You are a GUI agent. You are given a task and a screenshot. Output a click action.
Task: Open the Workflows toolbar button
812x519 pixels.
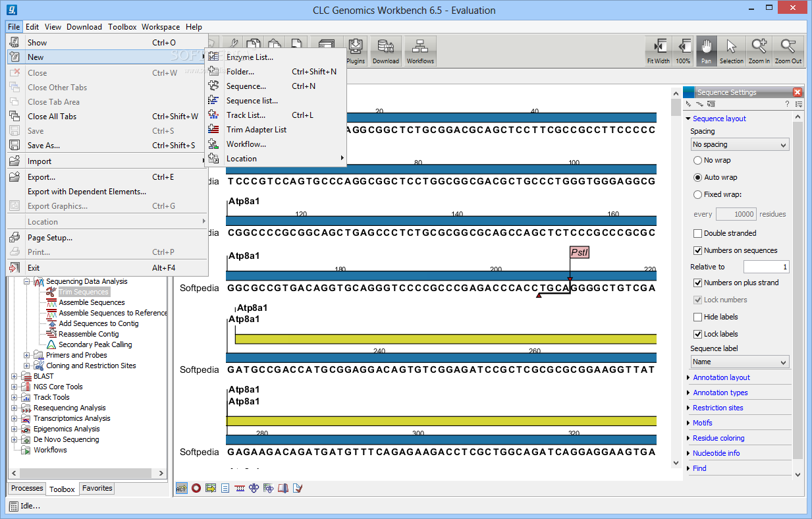pyautogui.click(x=420, y=51)
